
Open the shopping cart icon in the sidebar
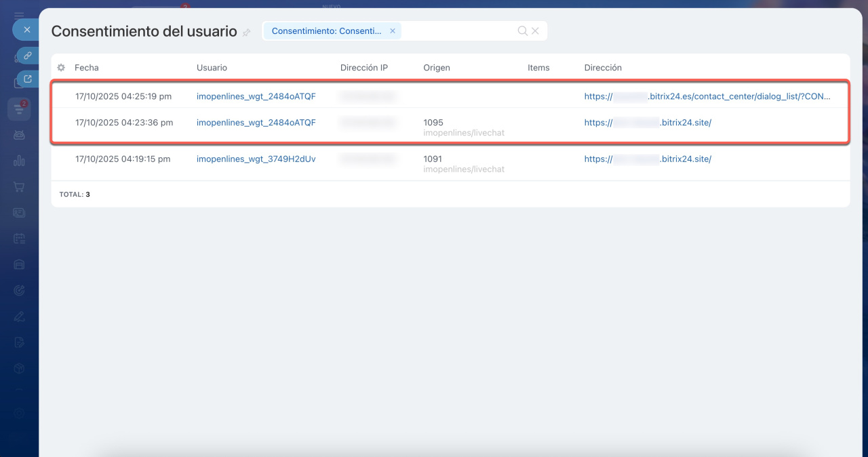(x=19, y=186)
